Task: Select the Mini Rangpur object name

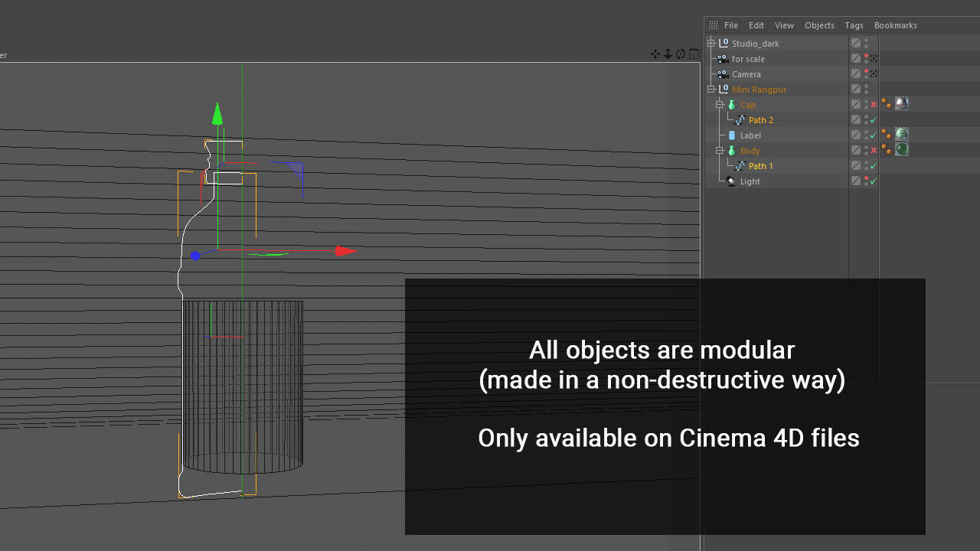Action: click(759, 90)
